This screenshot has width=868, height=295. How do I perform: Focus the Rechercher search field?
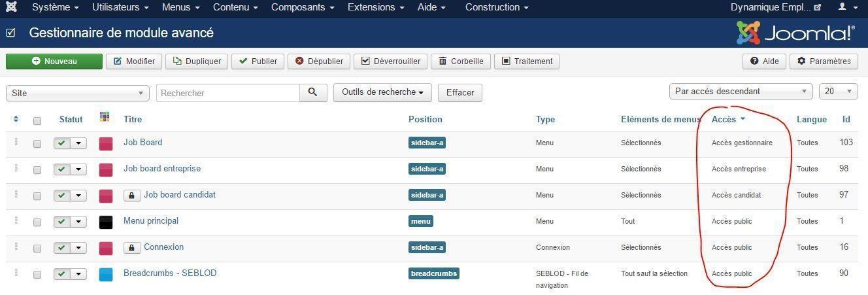click(x=228, y=93)
